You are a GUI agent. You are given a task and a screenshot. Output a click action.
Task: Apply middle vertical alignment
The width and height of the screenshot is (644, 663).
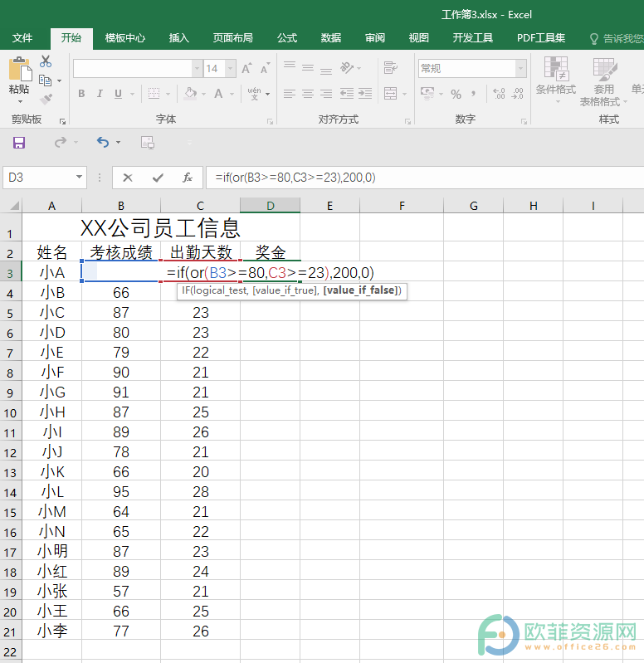click(308, 67)
